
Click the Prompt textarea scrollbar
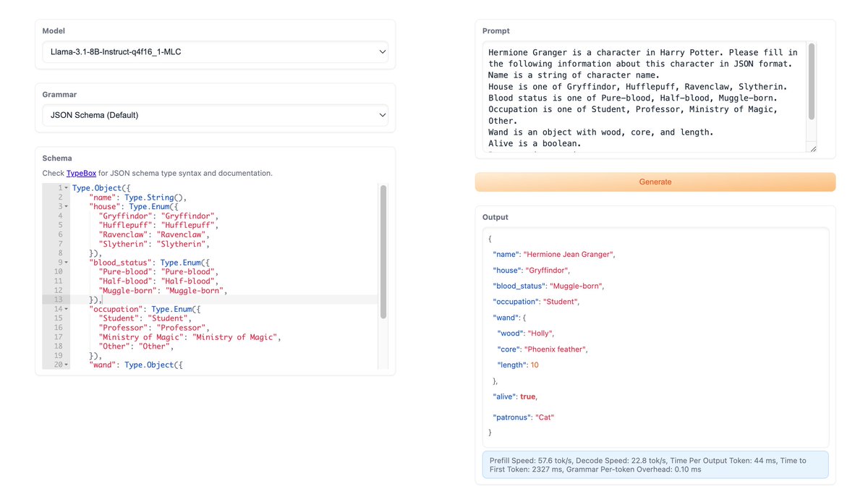812,81
